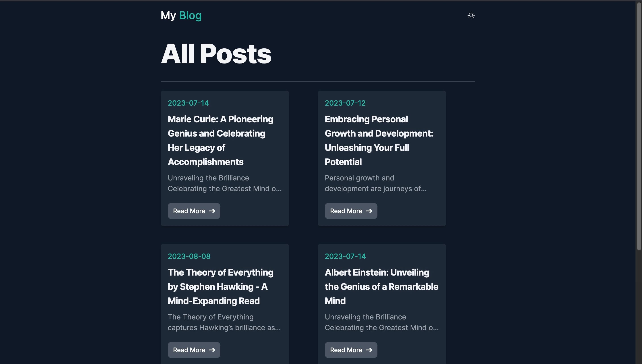The width and height of the screenshot is (642, 364).
Task: Click the Marie Curie post excerpt text
Action: coord(224,183)
